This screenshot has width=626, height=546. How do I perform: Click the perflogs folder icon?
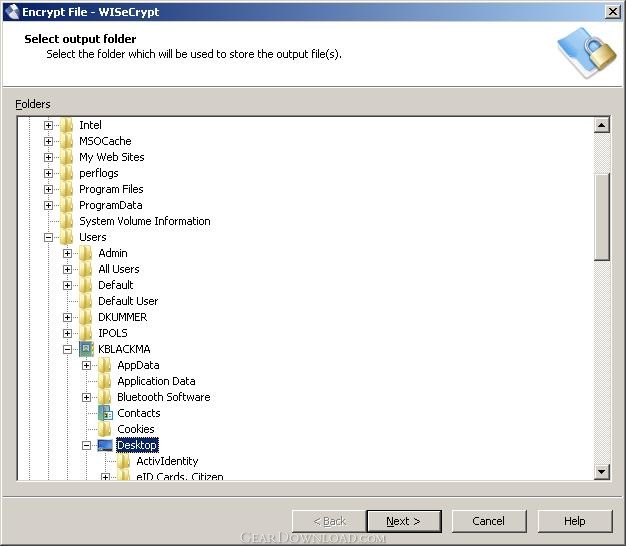pos(67,173)
